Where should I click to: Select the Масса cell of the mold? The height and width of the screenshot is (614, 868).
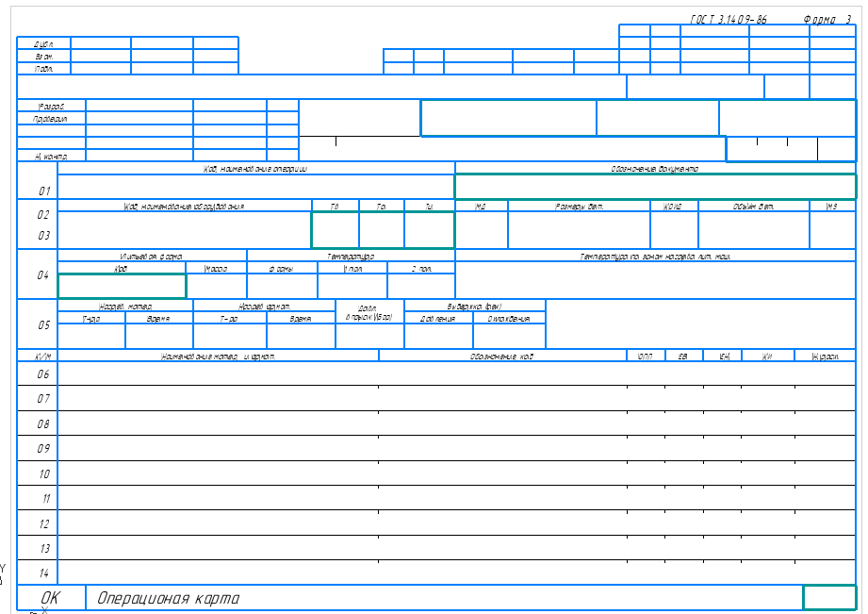coord(217,286)
